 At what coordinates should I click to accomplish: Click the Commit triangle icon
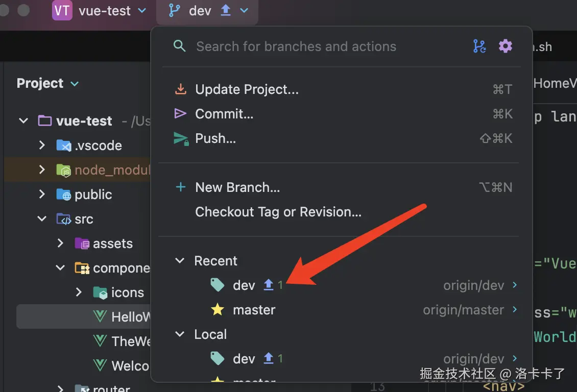tap(180, 114)
